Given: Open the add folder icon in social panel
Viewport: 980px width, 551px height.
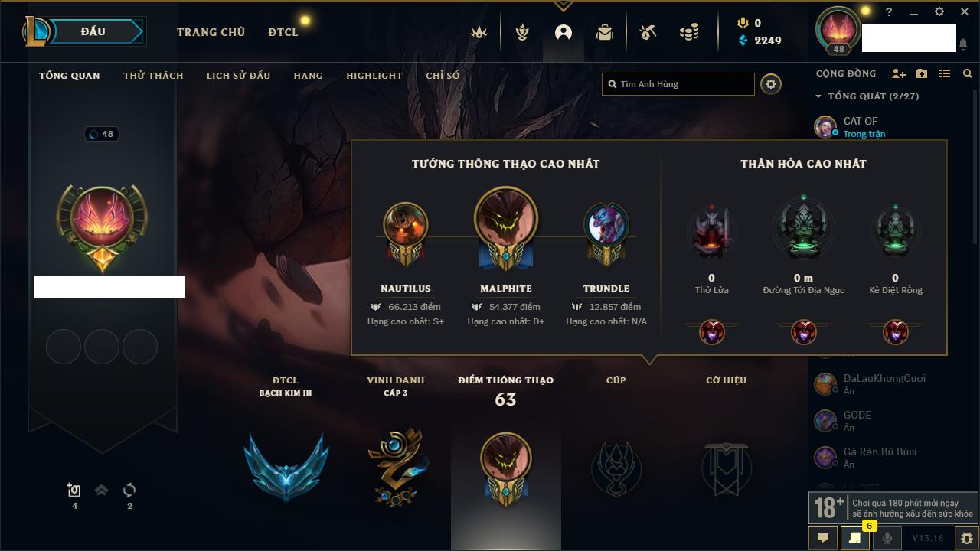Looking at the screenshot, I should click(922, 73).
